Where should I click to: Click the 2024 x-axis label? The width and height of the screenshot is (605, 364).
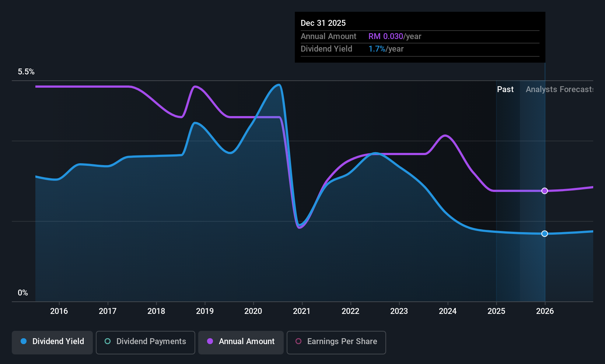448,311
